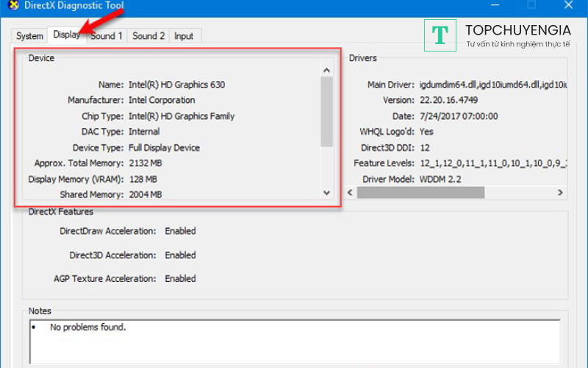Go to the Input tab
588x368 pixels.
(184, 36)
